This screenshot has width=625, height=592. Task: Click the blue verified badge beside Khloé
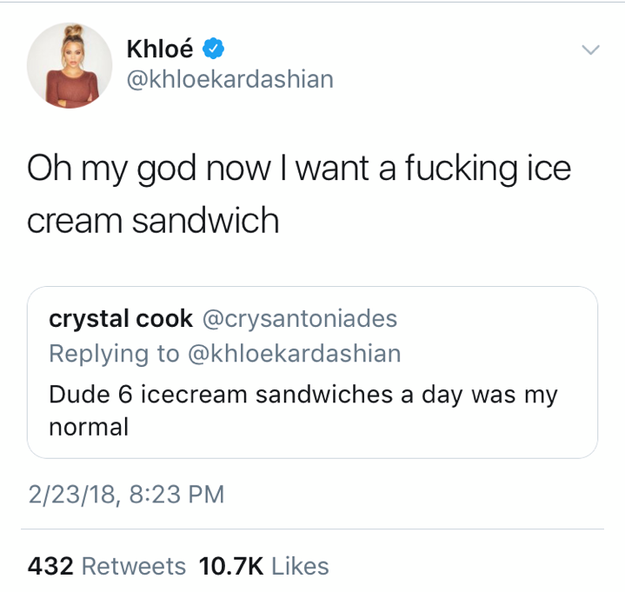213,49
